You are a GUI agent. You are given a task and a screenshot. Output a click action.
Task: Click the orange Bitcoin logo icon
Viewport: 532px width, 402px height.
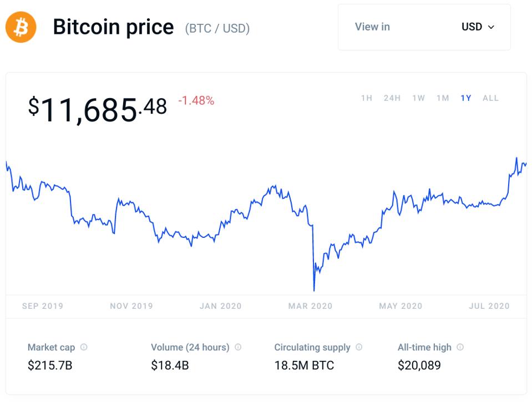click(21, 27)
